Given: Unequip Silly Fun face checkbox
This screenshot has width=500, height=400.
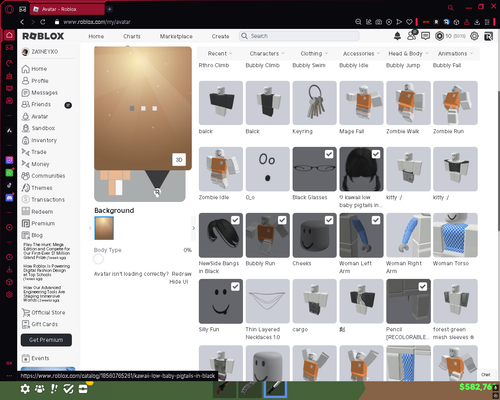Looking at the screenshot, I should [x=235, y=286].
